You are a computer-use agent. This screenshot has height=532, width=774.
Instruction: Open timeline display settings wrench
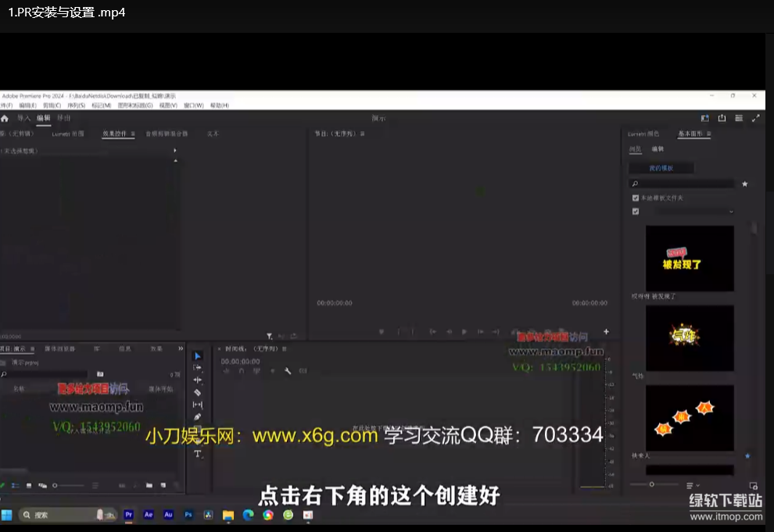coord(288,371)
